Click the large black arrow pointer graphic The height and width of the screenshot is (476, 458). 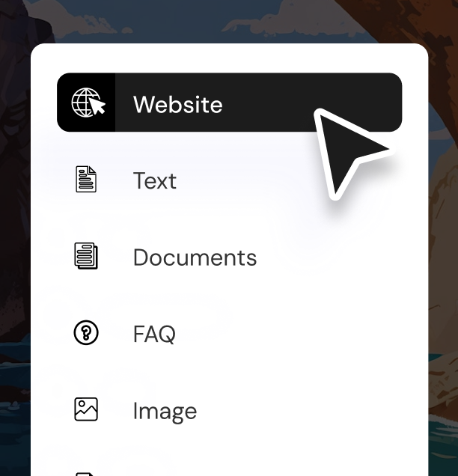(x=349, y=152)
